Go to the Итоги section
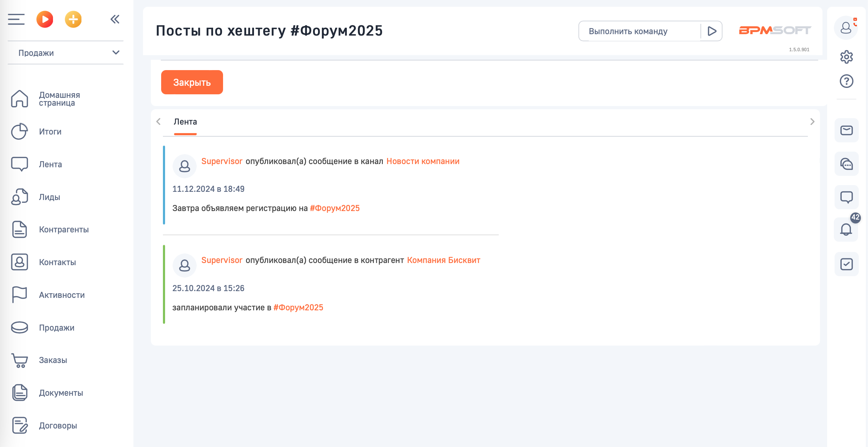 click(50, 132)
